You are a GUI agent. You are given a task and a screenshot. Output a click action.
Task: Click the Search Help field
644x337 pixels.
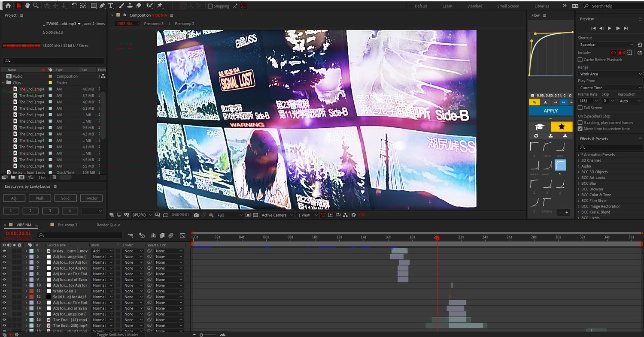(613, 6)
